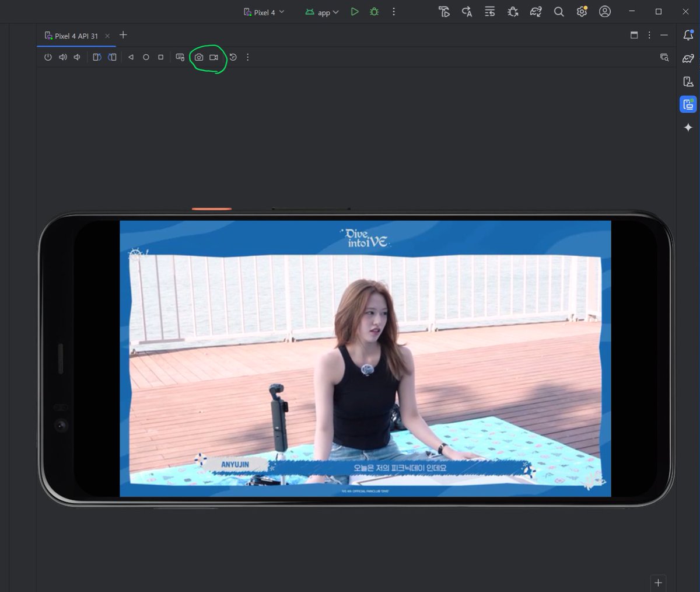This screenshot has height=592, width=700.
Task: Apply Changes and Restart Activity
Action: (467, 12)
